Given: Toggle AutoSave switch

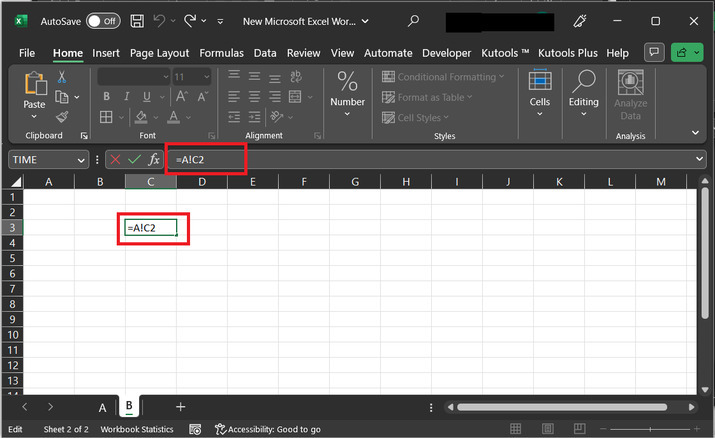Looking at the screenshot, I should click(103, 21).
